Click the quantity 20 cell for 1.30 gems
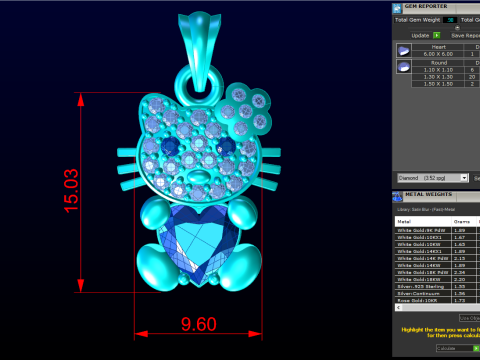The height and width of the screenshot is (360, 480). pyautogui.click(x=472, y=77)
